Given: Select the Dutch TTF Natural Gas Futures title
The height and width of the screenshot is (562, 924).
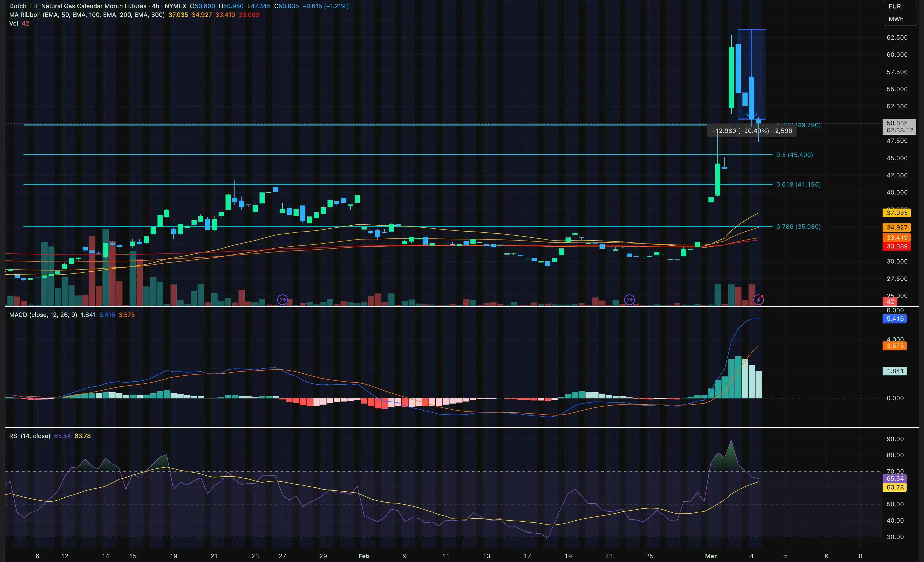Looking at the screenshot, I should (x=78, y=6).
